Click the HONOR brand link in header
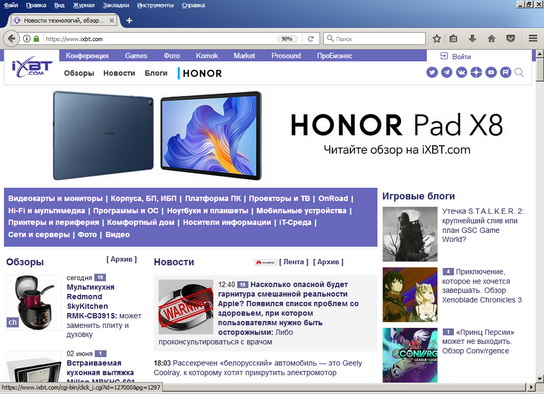544x394 pixels. click(200, 74)
